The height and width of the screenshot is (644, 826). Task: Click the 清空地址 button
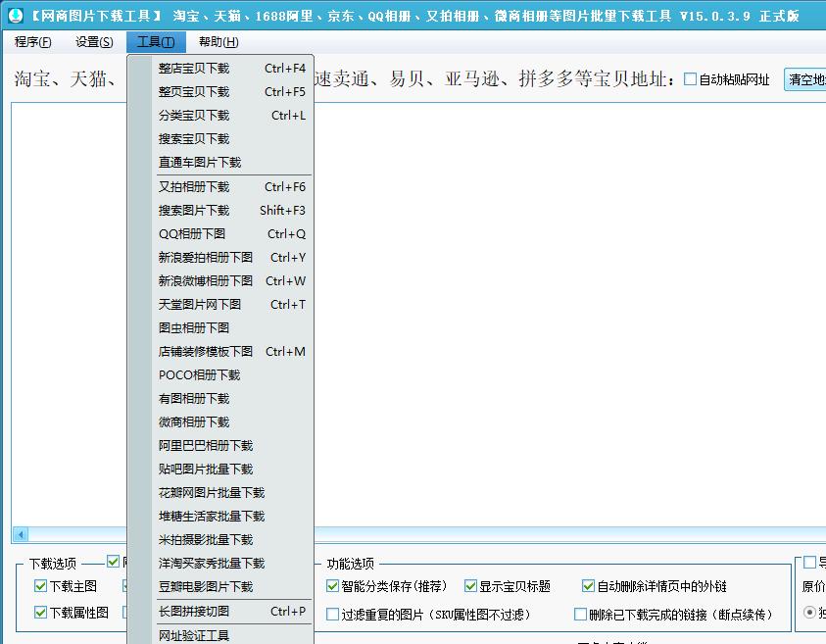(x=806, y=79)
